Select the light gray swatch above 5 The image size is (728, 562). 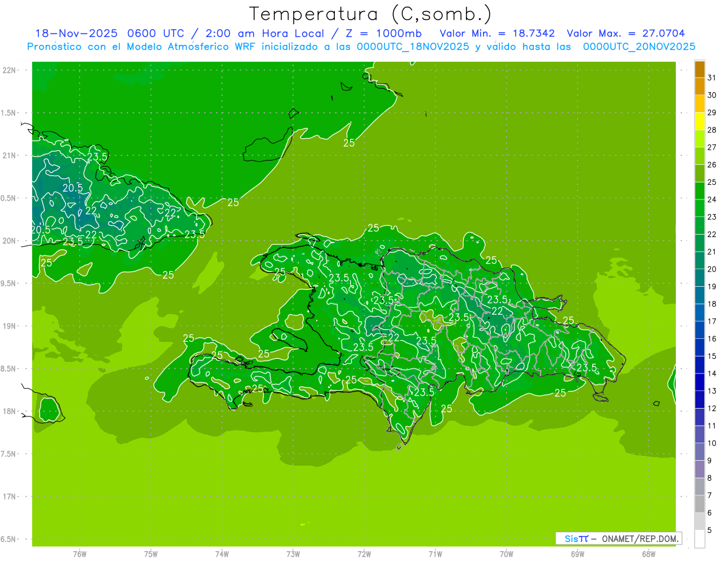[x=699, y=521]
